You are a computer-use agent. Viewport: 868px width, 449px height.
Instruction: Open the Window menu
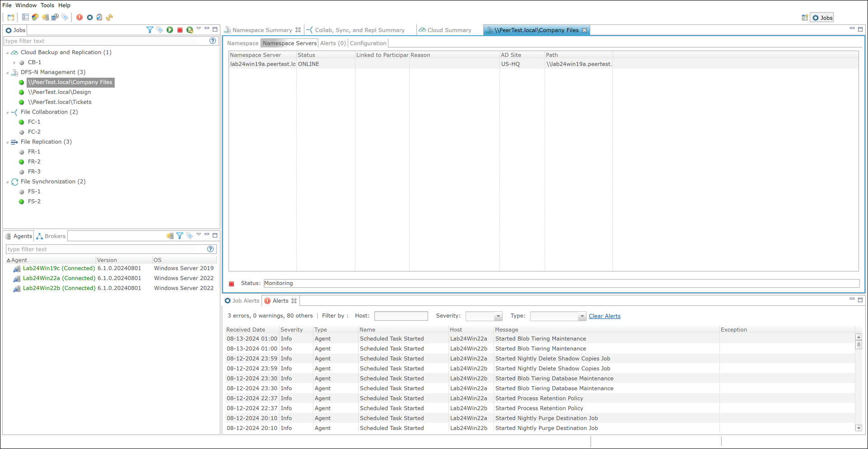tap(26, 5)
